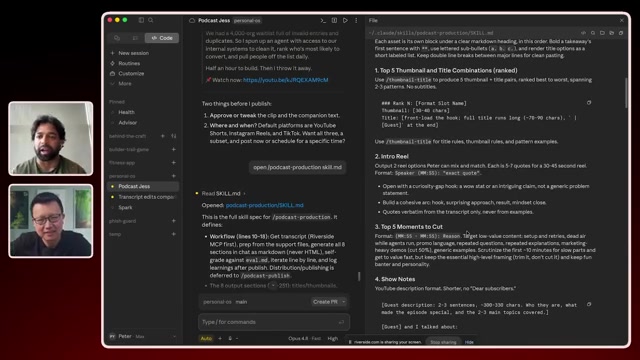Open Opus model selector
This screenshot has width=640, height=360.
304,338
